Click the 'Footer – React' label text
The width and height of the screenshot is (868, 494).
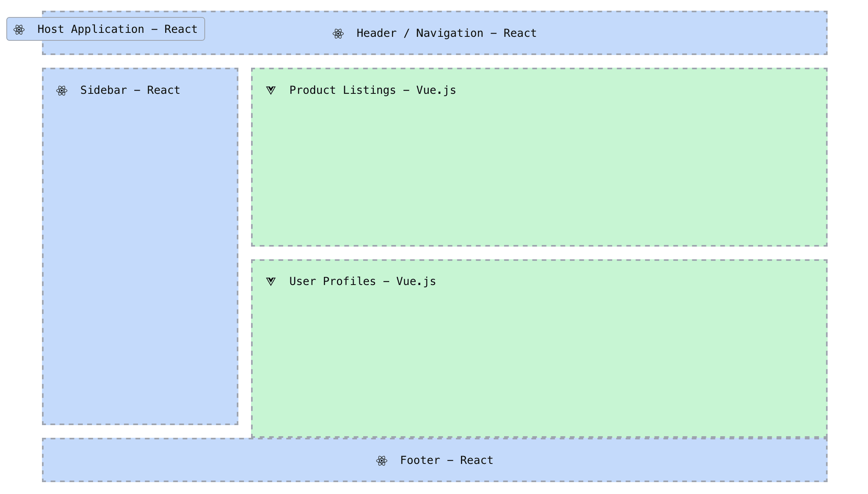click(x=446, y=460)
